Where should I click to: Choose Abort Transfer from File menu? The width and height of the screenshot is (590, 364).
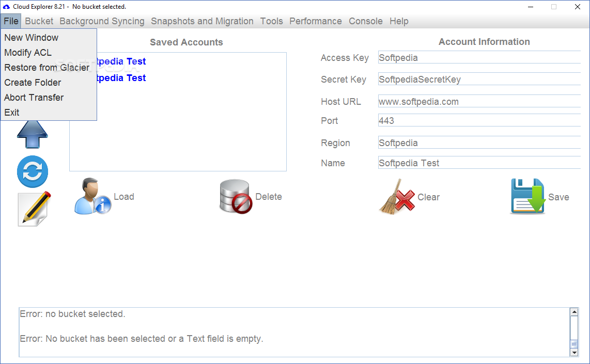point(49,98)
